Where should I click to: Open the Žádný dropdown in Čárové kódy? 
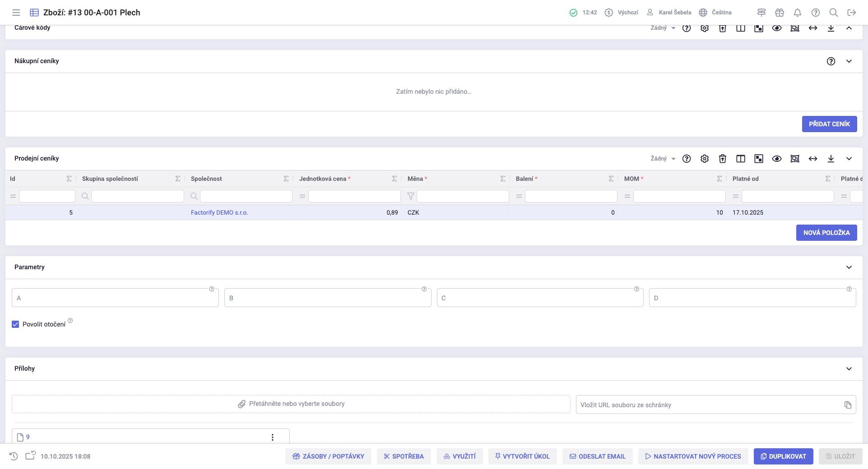[663, 28]
